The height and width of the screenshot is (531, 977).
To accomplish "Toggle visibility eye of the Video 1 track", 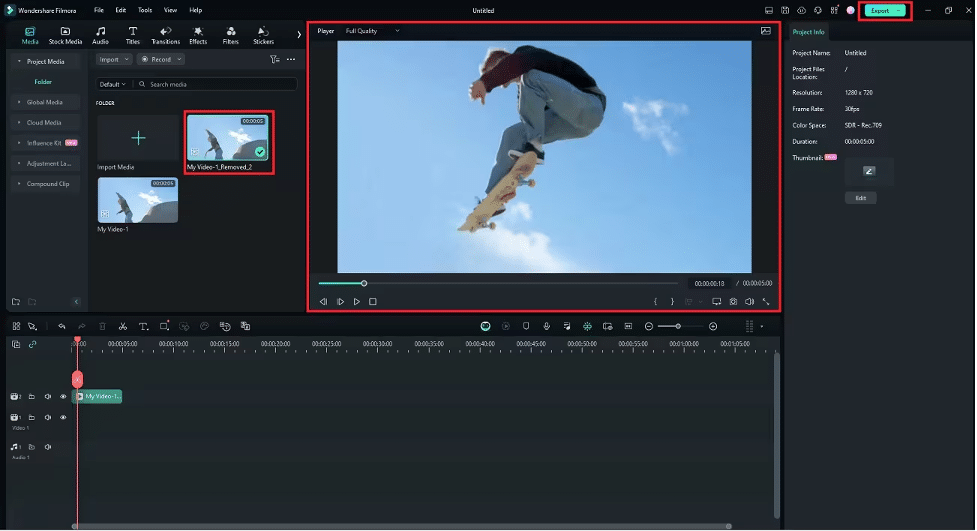I will (x=63, y=418).
